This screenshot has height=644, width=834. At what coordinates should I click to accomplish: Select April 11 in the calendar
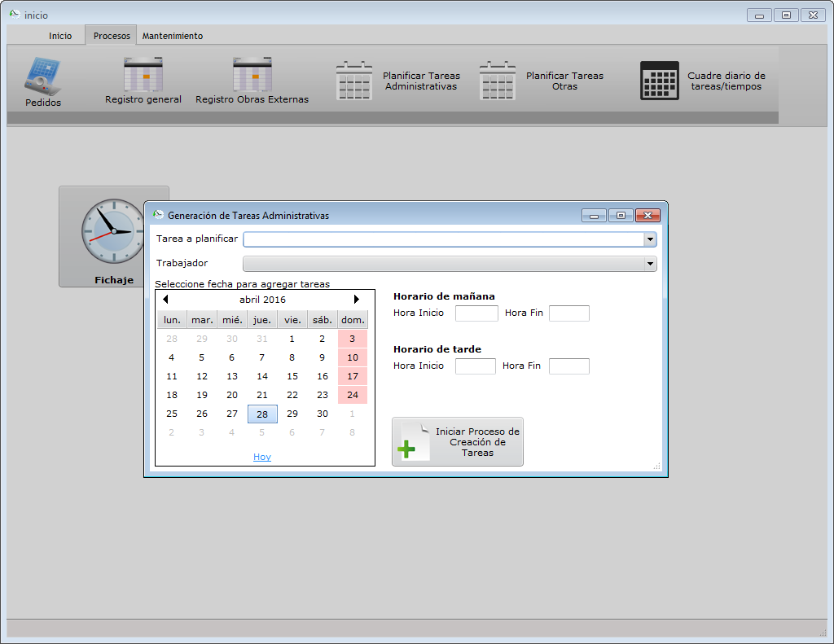click(172, 376)
